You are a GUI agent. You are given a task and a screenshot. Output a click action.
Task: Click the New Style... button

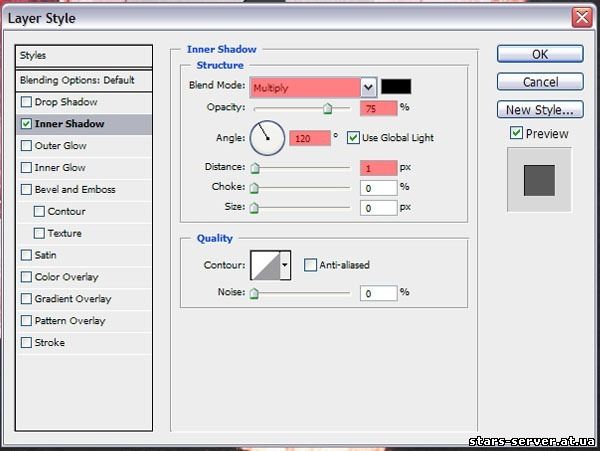(x=540, y=110)
